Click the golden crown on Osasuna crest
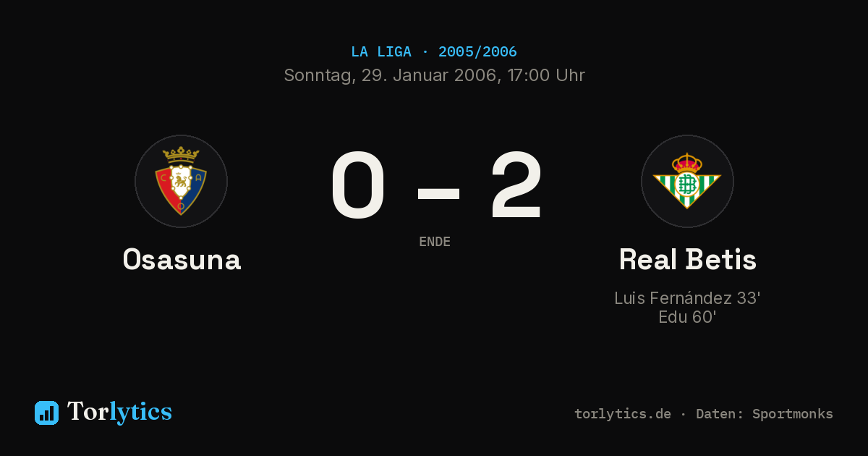This screenshot has width=868, height=456. pyautogui.click(x=181, y=154)
